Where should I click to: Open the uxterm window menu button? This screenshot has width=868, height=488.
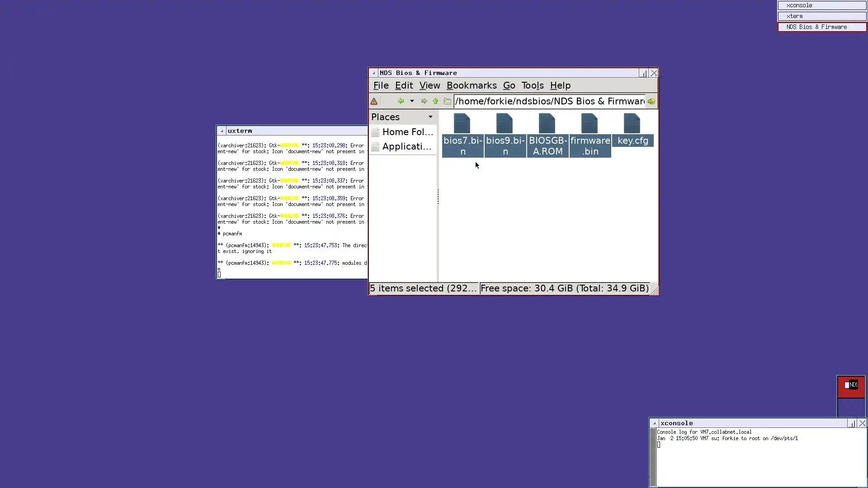222,131
